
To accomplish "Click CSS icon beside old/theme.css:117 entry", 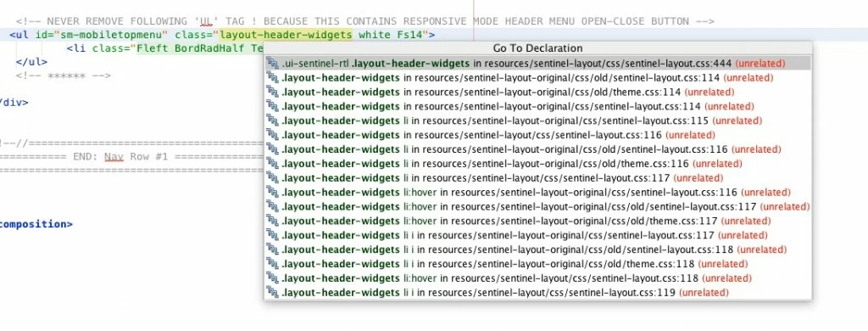I will click(x=272, y=221).
